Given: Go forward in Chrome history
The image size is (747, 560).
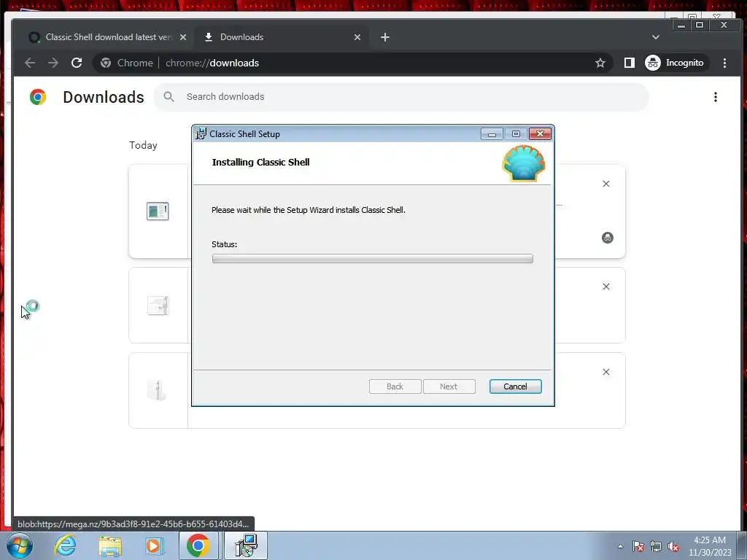Looking at the screenshot, I should tap(53, 63).
